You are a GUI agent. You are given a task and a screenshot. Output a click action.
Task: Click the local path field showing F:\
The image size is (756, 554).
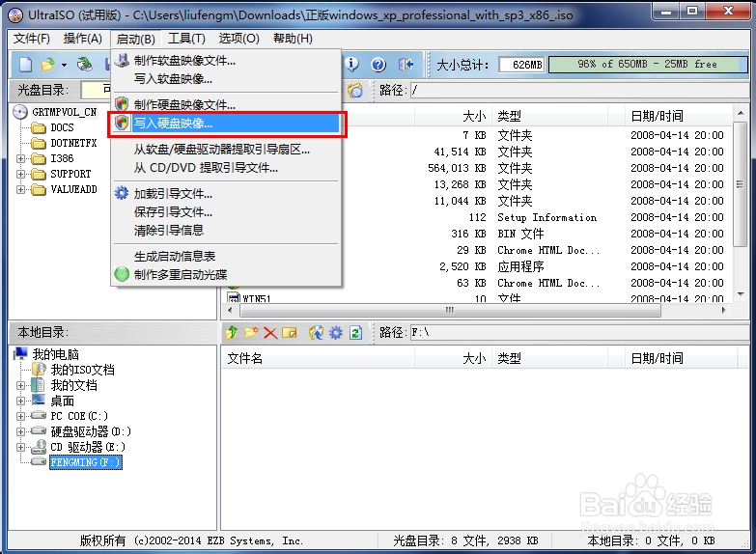tap(579, 333)
